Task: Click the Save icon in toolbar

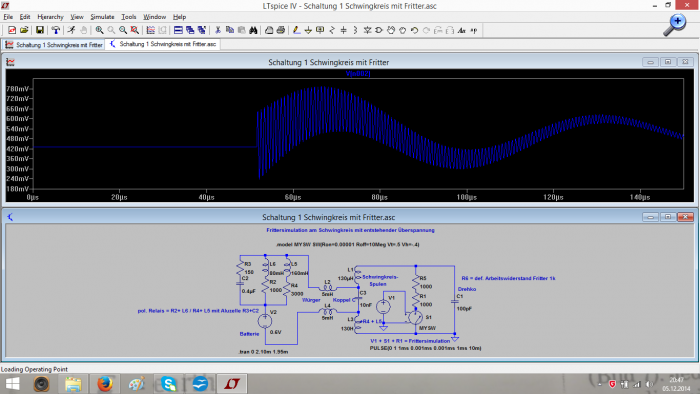Action: pos(40,30)
